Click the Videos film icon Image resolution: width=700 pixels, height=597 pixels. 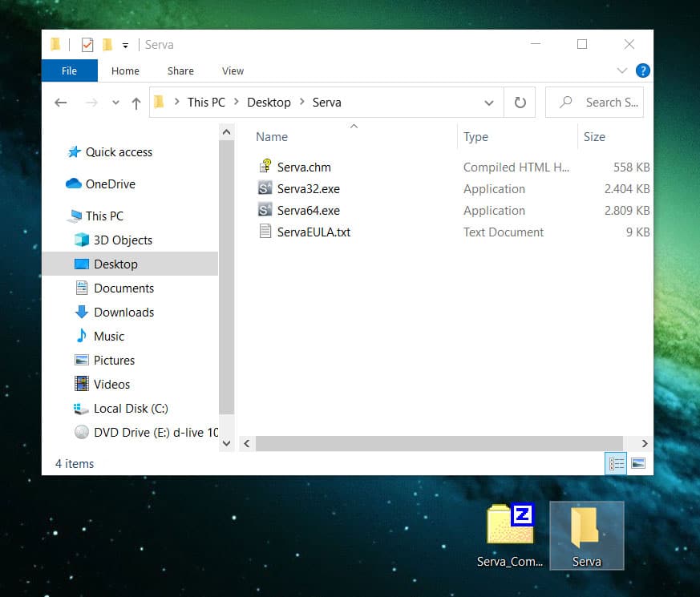(x=82, y=384)
